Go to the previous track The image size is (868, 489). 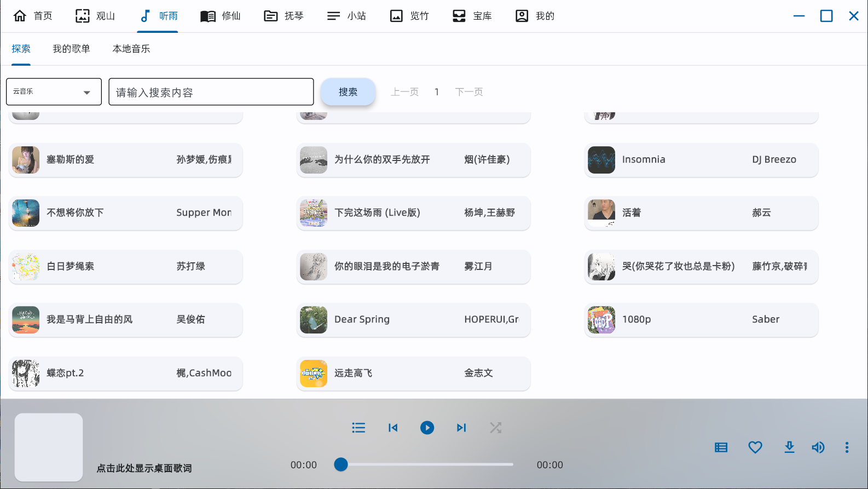(x=393, y=428)
